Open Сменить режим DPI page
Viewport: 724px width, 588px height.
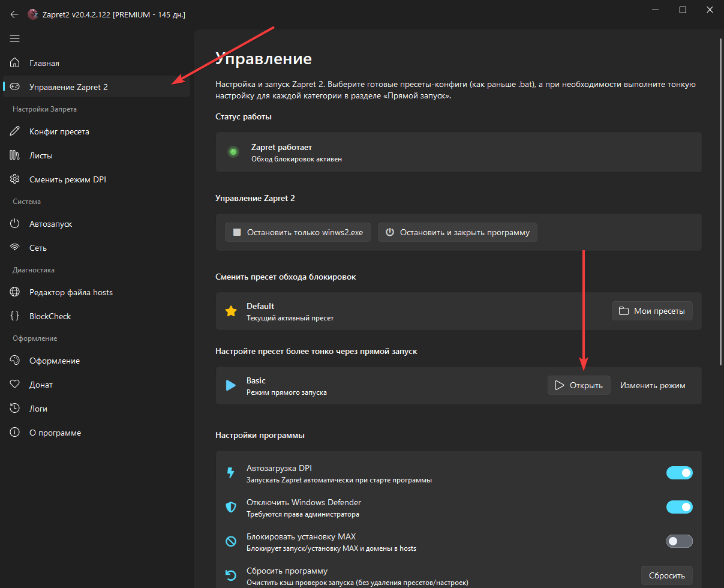tap(97, 179)
